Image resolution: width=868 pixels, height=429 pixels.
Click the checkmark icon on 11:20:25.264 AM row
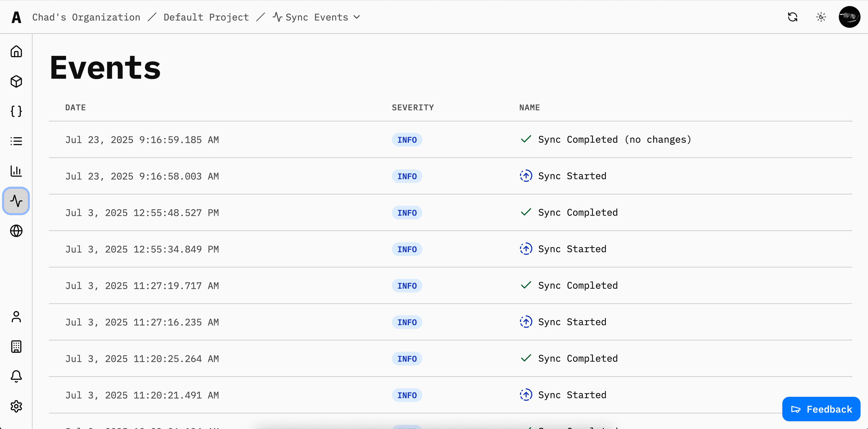526,358
